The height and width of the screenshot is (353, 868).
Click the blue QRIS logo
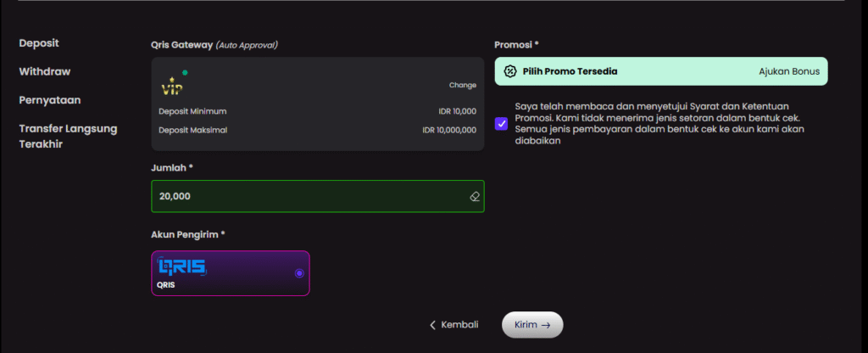pos(183,267)
